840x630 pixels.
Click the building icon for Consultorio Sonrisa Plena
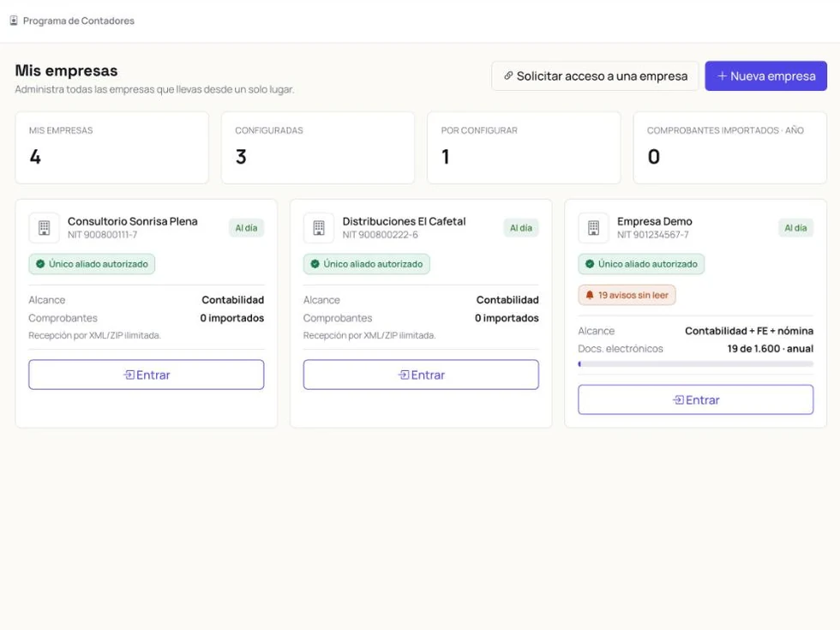coord(44,228)
